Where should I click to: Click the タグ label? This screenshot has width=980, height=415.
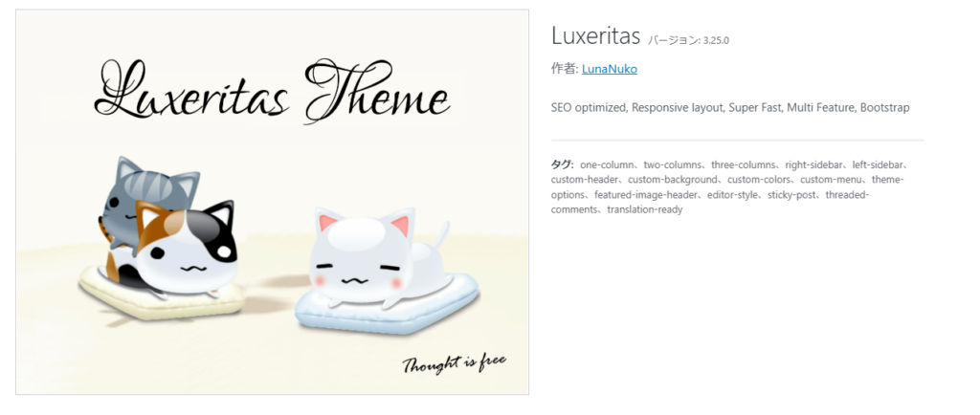point(561,164)
